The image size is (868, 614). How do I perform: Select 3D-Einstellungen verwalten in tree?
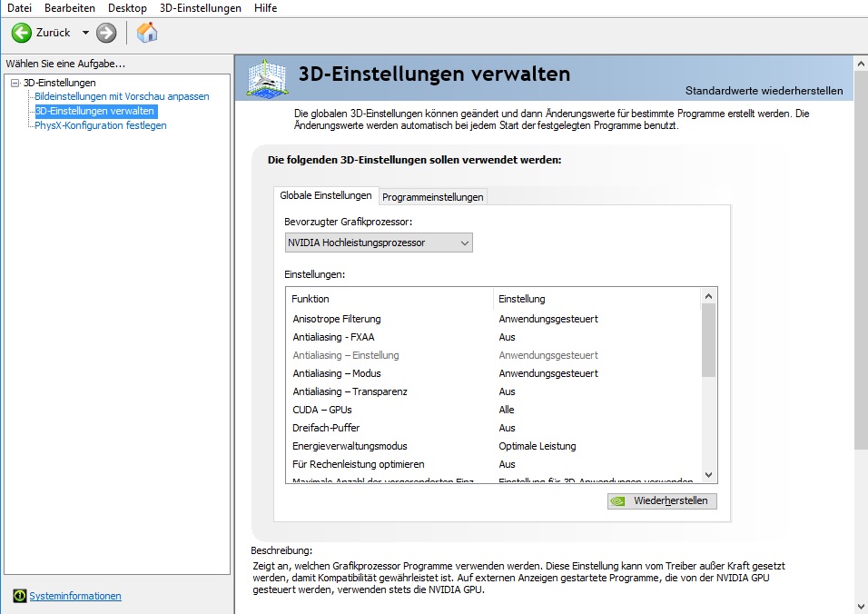coord(95,112)
